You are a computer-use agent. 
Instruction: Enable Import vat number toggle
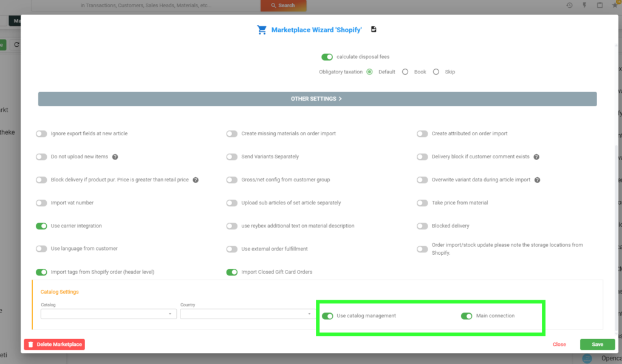pyautogui.click(x=41, y=203)
